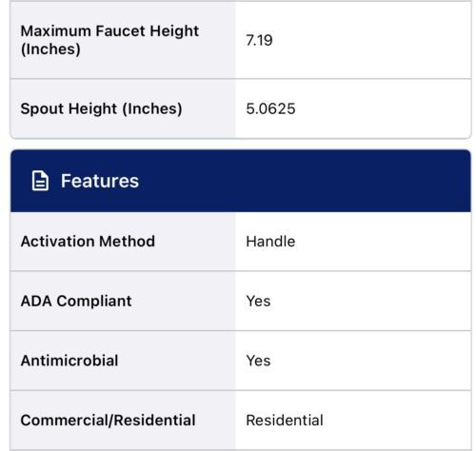Click the Antimicrobial label
The image size is (476, 451).
(69, 361)
